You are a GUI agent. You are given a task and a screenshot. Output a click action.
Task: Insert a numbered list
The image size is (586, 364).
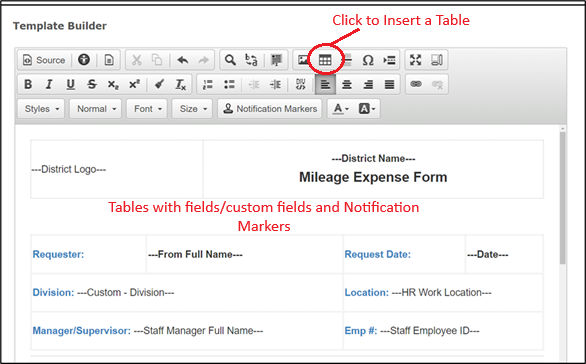(x=208, y=84)
